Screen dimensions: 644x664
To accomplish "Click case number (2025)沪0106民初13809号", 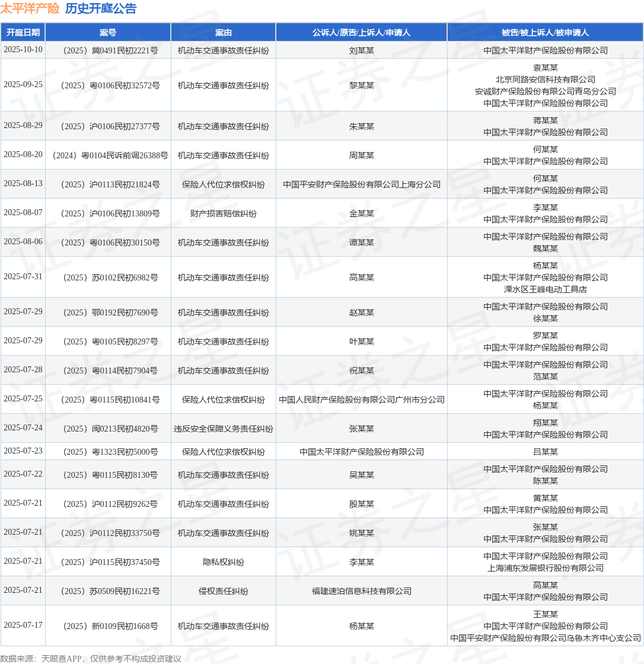I will click(110, 213).
